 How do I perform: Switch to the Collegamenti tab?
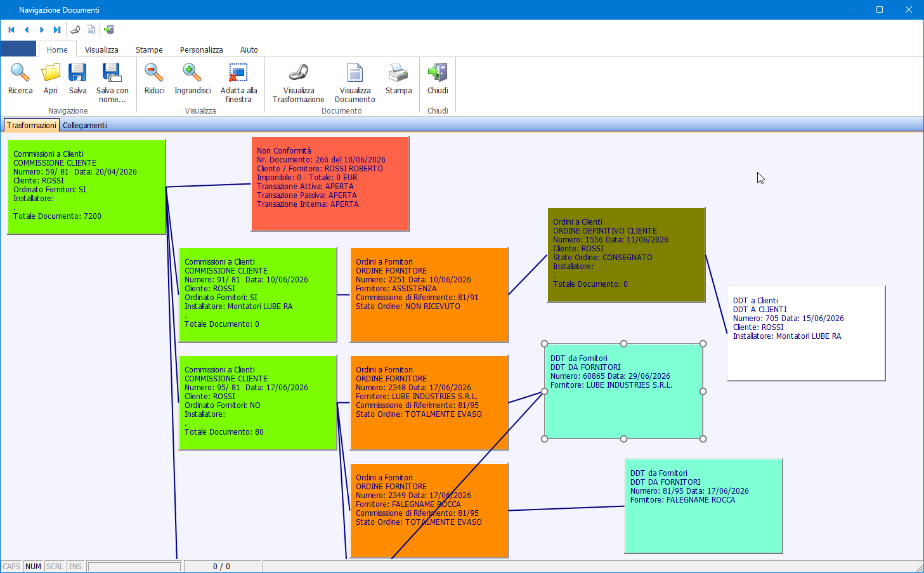pyautogui.click(x=84, y=125)
